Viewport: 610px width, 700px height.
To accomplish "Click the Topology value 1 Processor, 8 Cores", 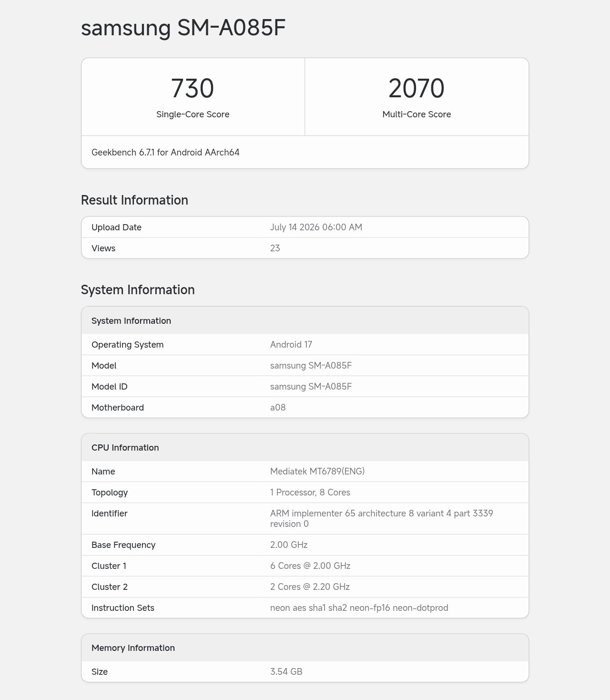I will pyautogui.click(x=310, y=493).
